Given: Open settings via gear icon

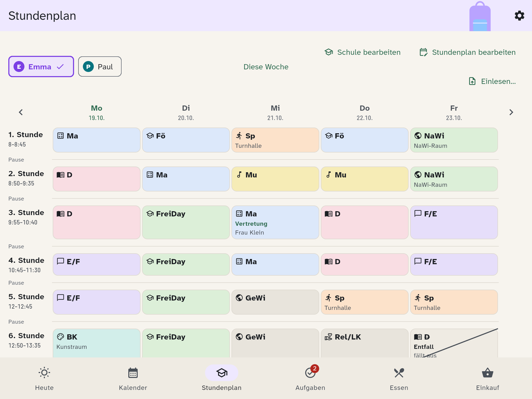Looking at the screenshot, I should 519,16.
